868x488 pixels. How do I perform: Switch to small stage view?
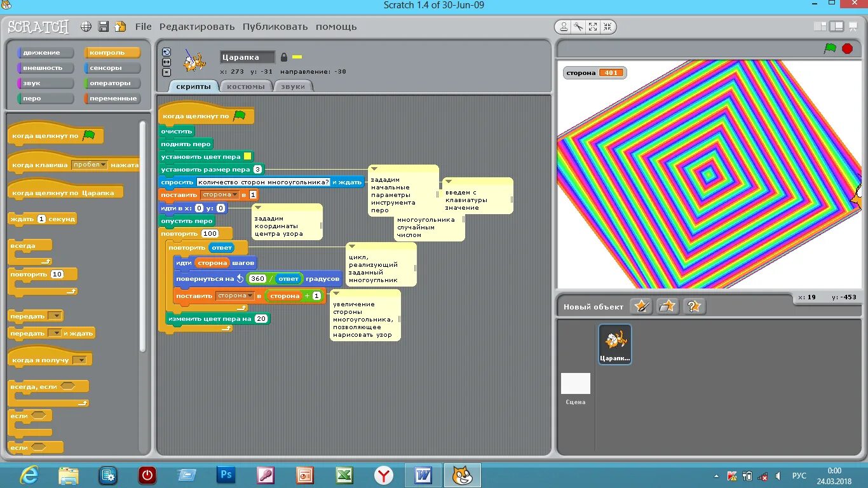point(820,27)
